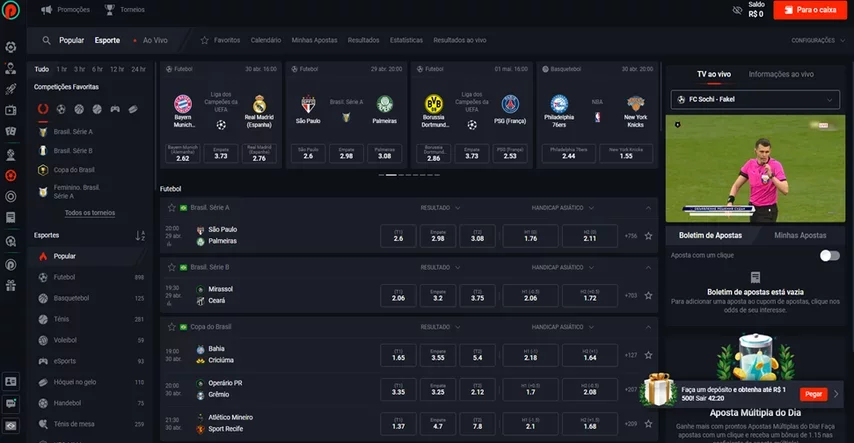Collapse the Brasil. Série B section
The width and height of the screenshot is (854, 443).
point(648,268)
